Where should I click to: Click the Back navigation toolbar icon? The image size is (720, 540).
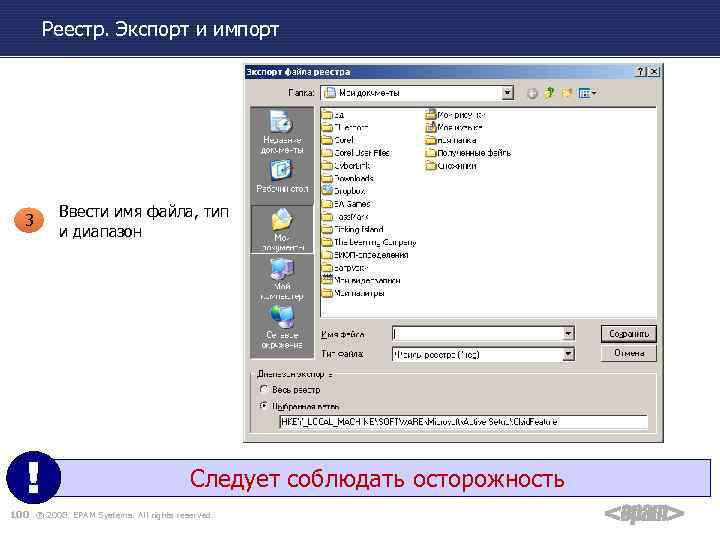(532, 94)
